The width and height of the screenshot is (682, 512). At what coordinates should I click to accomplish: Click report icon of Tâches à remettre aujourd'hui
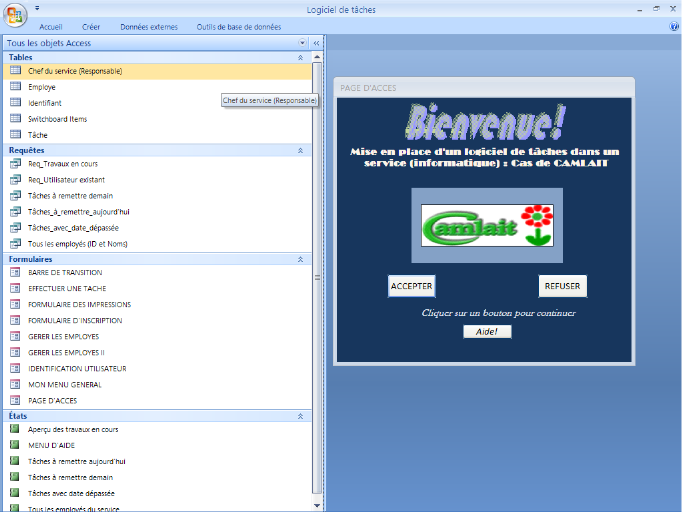[x=14, y=461]
